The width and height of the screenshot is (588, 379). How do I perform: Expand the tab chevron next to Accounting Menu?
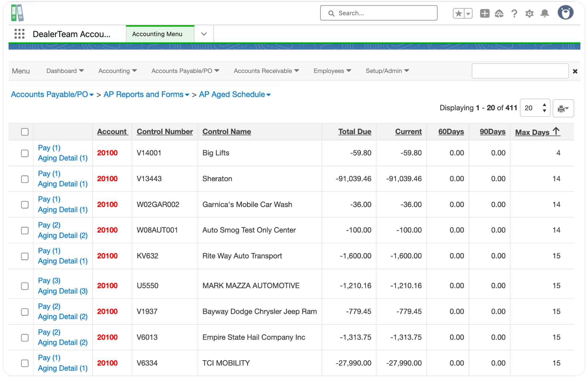(204, 34)
